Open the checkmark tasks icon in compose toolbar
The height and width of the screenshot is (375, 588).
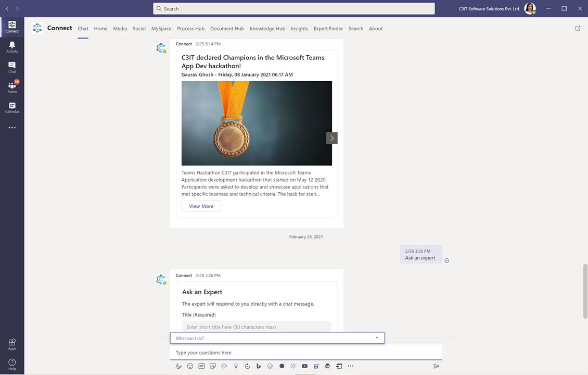pyautogui.click(x=270, y=366)
